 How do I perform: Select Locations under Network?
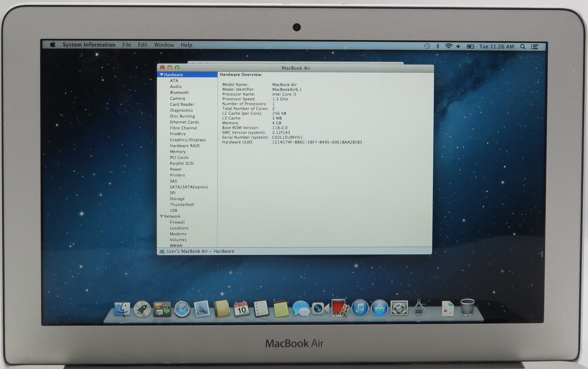[x=179, y=228]
